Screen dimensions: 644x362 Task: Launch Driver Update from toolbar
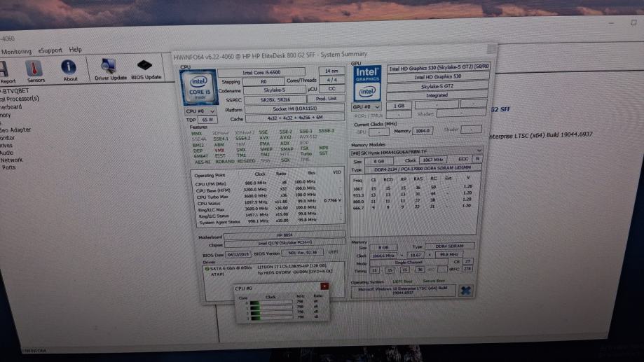[x=109, y=69]
